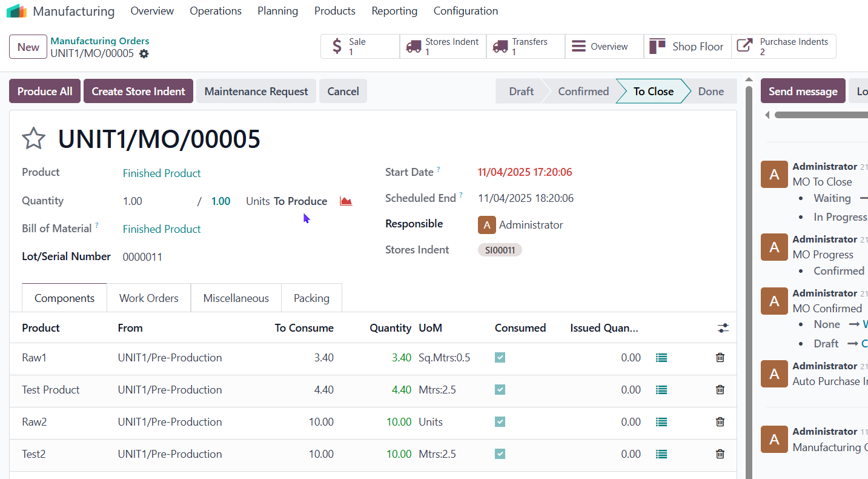The image size is (868, 479).
Task: Open the gear settings icon next to UNIT1/MO/00005
Action: (144, 53)
